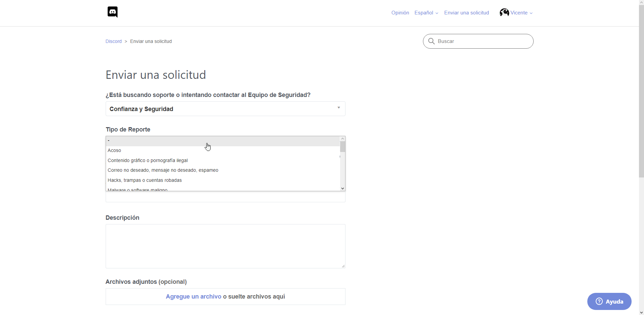644x315 pixels.
Task: Go to Discord breadcrumb link
Action: tap(114, 41)
